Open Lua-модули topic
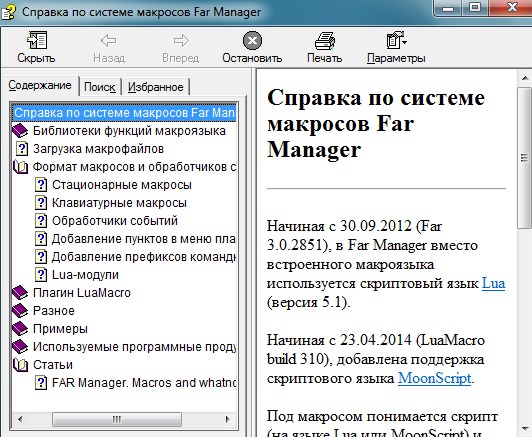This screenshot has width=532, height=437. (x=85, y=275)
